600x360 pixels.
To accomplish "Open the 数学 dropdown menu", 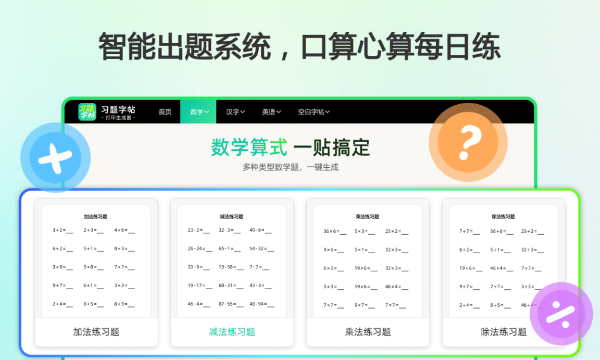I will 198,112.
